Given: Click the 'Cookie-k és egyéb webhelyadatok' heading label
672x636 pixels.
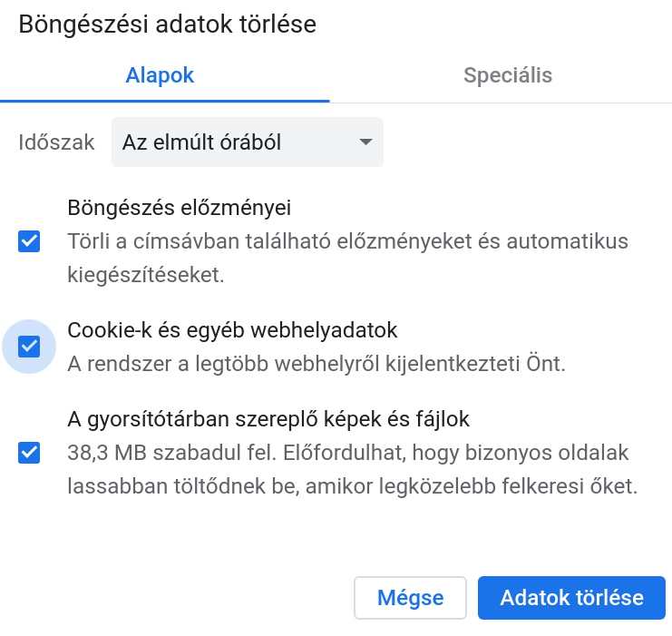Looking at the screenshot, I should [232, 330].
